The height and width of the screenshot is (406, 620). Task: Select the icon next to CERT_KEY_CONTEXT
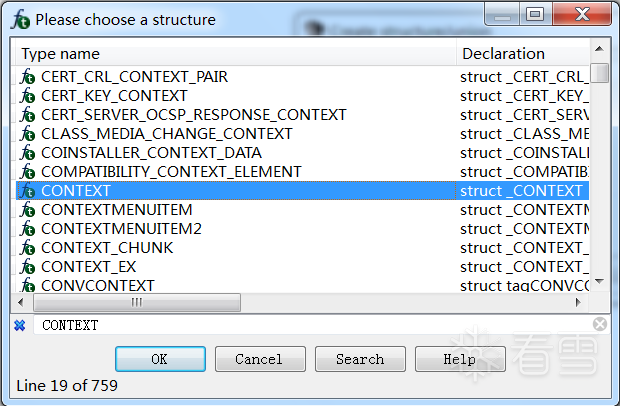(28, 96)
